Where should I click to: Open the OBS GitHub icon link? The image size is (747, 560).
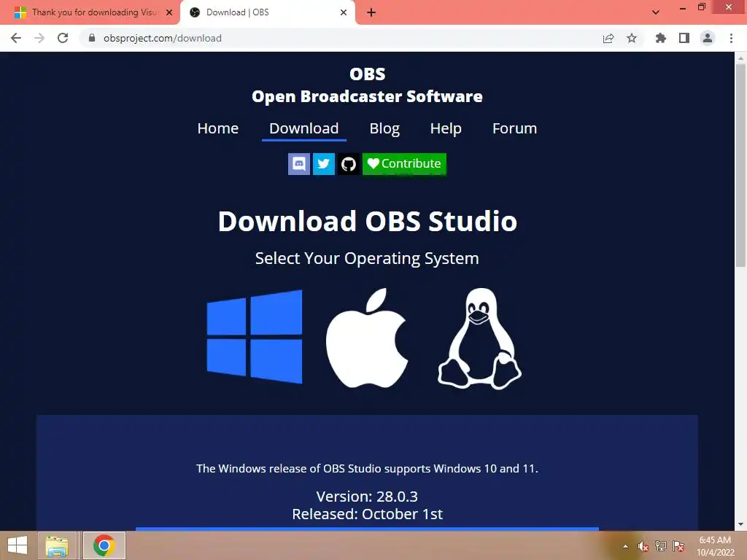(x=349, y=164)
